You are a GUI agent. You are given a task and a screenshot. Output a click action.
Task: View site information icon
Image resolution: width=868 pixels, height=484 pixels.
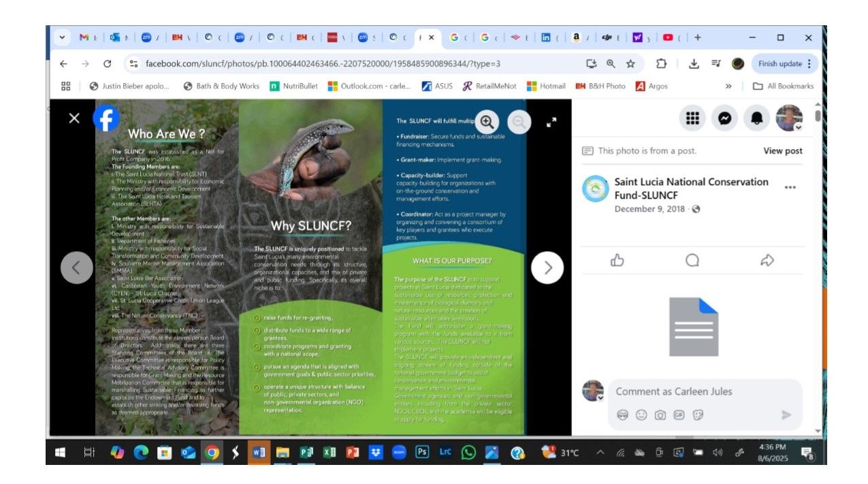pyautogui.click(x=133, y=64)
